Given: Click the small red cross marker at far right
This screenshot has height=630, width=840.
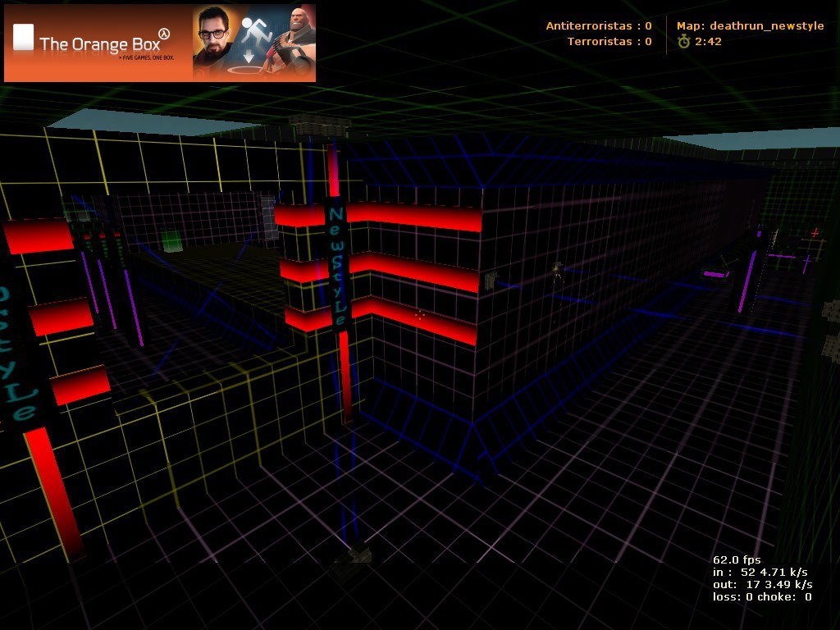Looking at the screenshot, I should pyautogui.click(x=815, y=233).
